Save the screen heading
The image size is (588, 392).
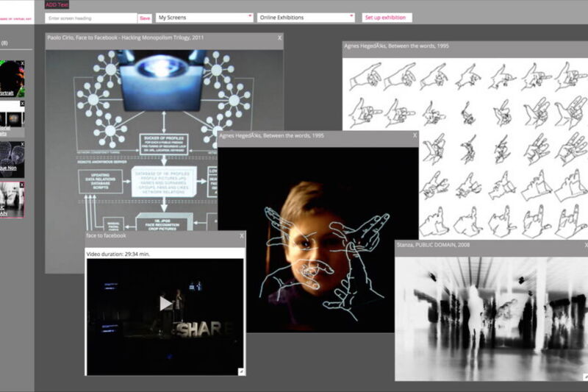(x=145, y=18)
